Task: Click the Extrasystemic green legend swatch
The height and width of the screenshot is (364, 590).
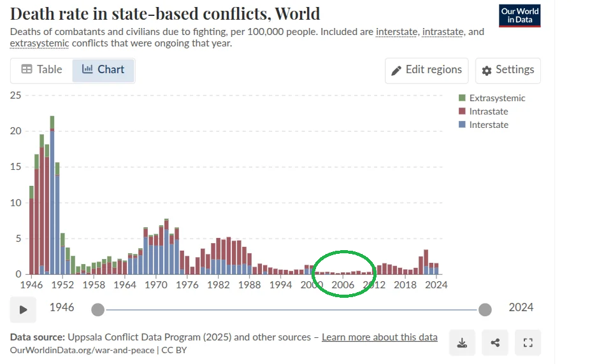Action: tap(462, 98)
